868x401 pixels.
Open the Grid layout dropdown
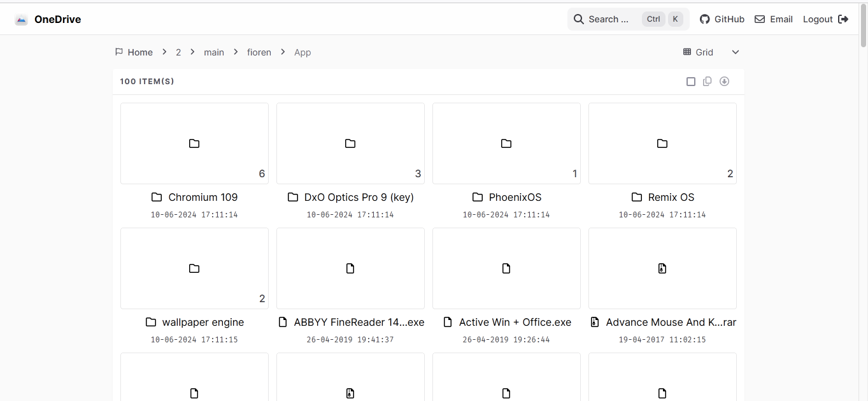(711, 52)
